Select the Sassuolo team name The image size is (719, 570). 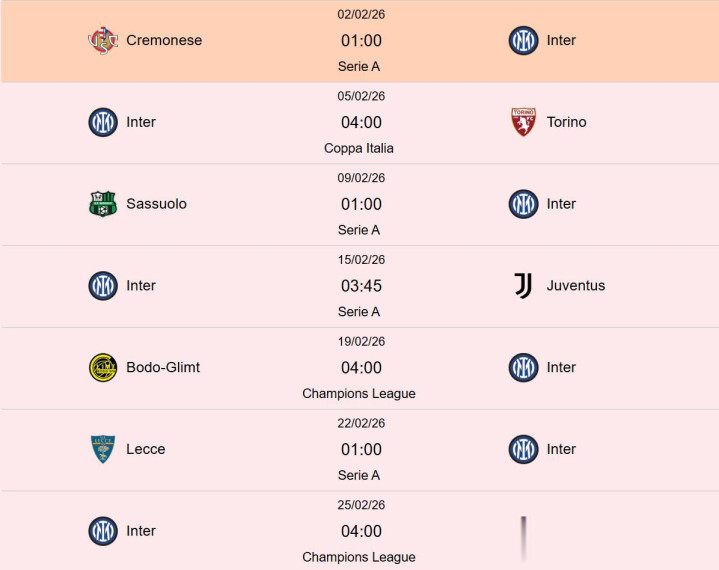point(156,204)
